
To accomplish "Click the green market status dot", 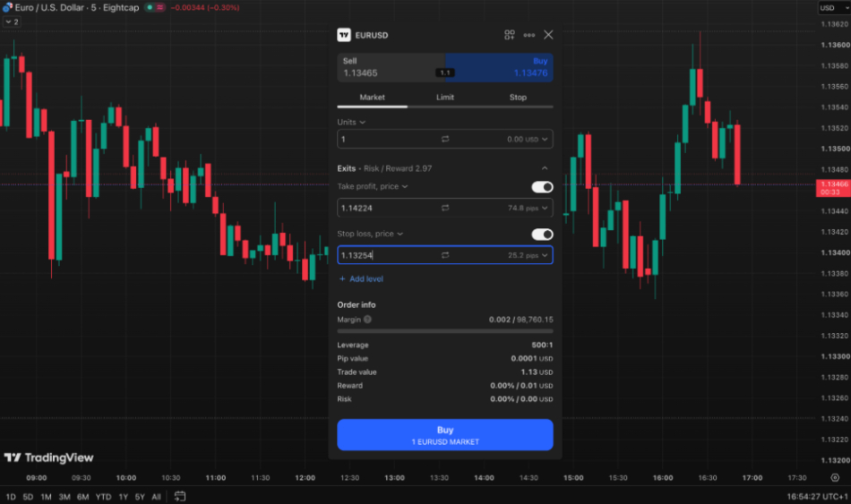I will click(x=150, y=7).
